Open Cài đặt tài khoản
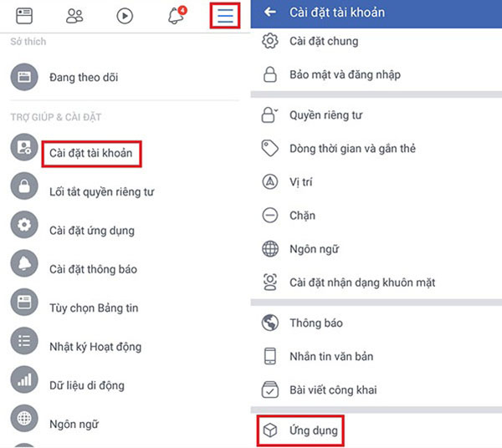 [91, 153]
